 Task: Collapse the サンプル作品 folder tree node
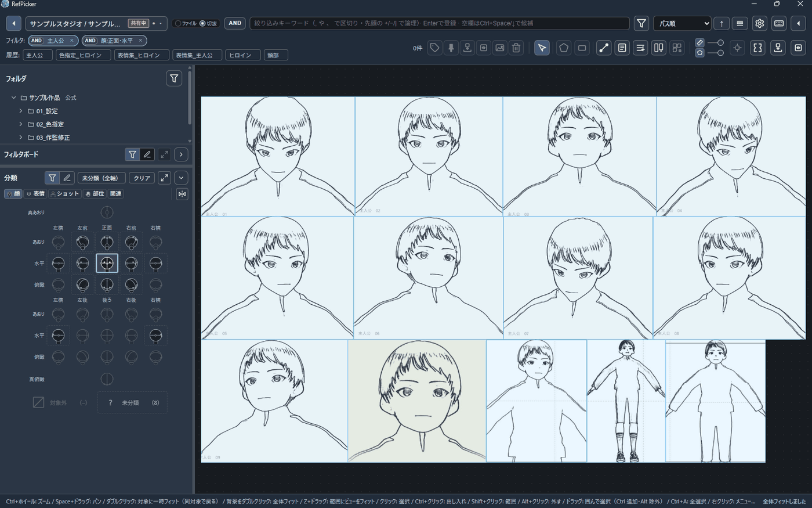[14, 98]
